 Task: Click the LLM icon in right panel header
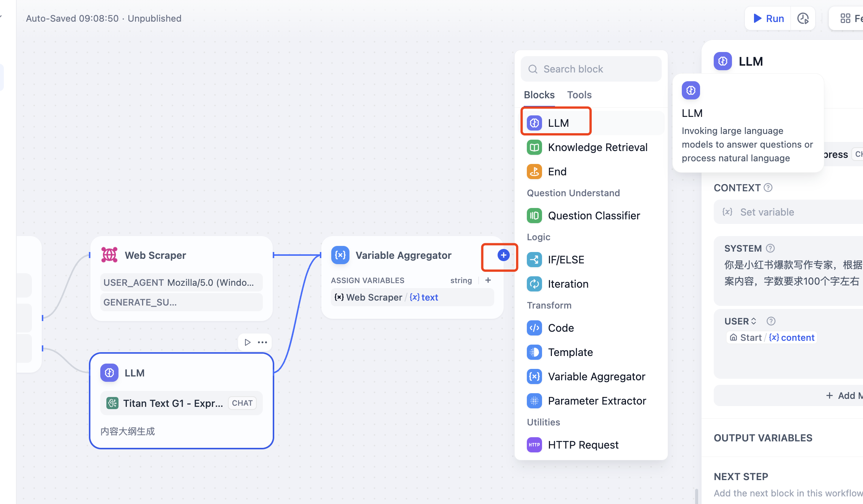(x=722, y=61)
